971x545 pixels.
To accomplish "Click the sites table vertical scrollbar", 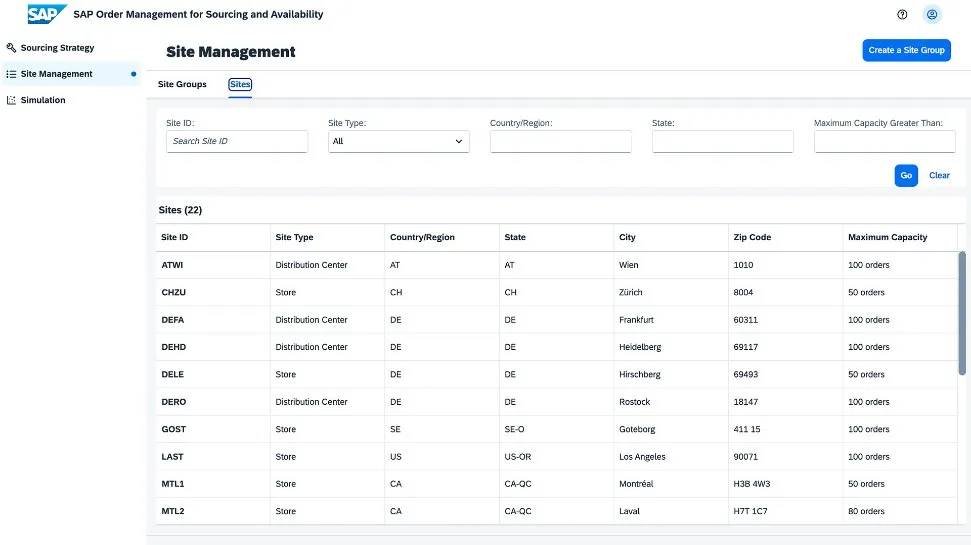I will click(962, 310).
